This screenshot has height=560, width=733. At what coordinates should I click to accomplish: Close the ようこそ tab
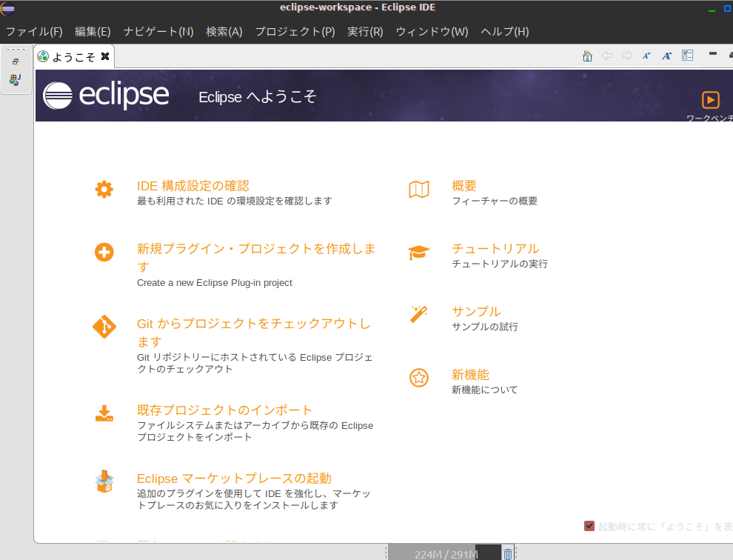[105, 56]
